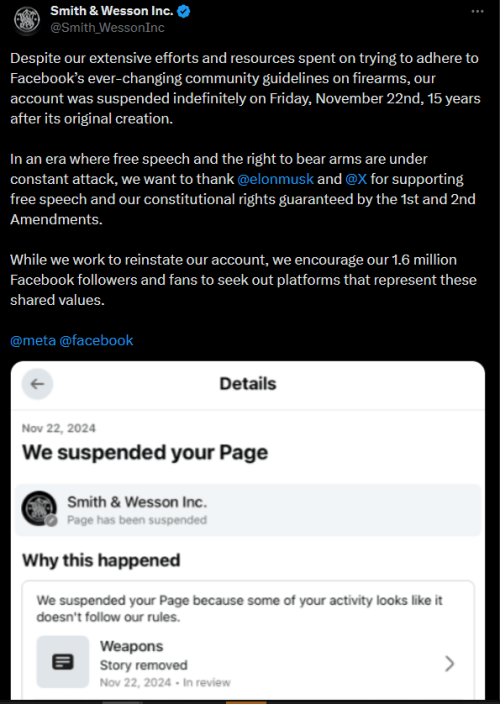Open the Weapons Story removed entry
This screenshot has height=704, width=500.
coord(248,663)
